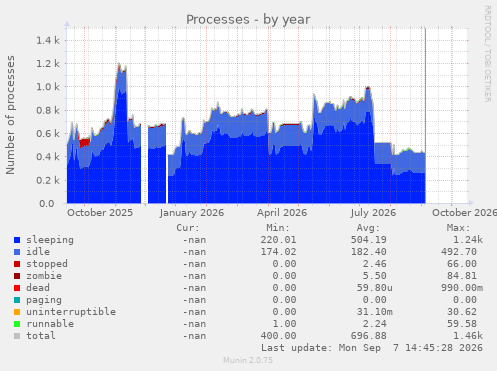Click the dead max value 990.00m

click(462, 288)
